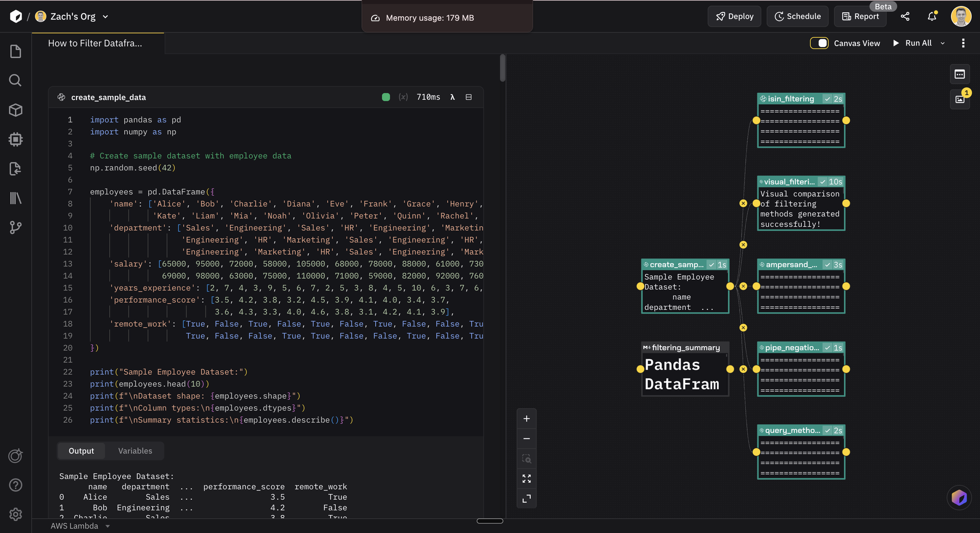
Task: Click the target icon above help in sidebar
Action: pyautogui.click(x=16, y=455)
